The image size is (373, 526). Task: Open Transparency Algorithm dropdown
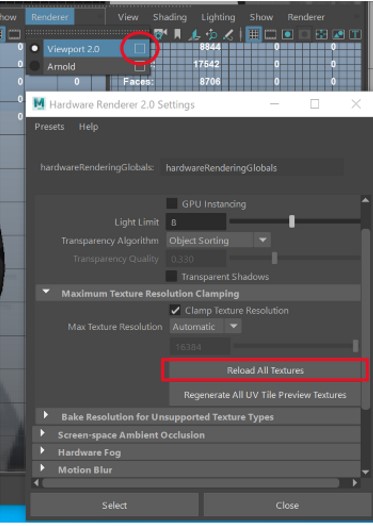(218, 240)
